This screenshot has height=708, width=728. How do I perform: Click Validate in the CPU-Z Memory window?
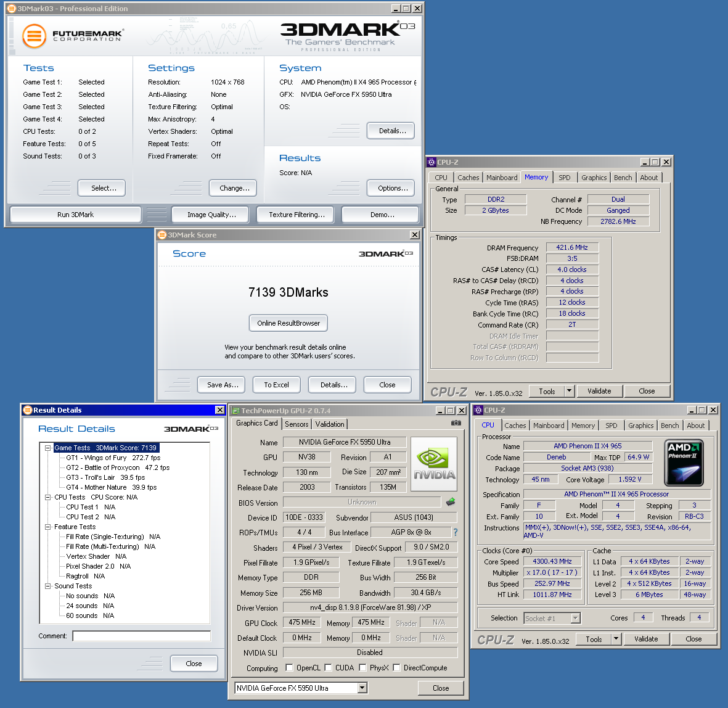(x=599, y=391)
